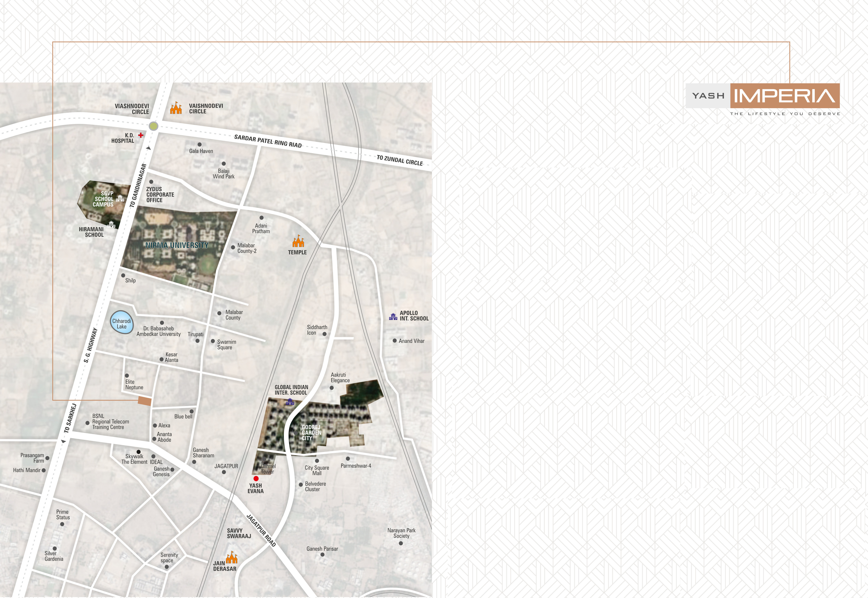Click the Vaishnodevi Circle roundabout dot
Viewport: 868px width, 598px height.
click(x=154, y=126)
